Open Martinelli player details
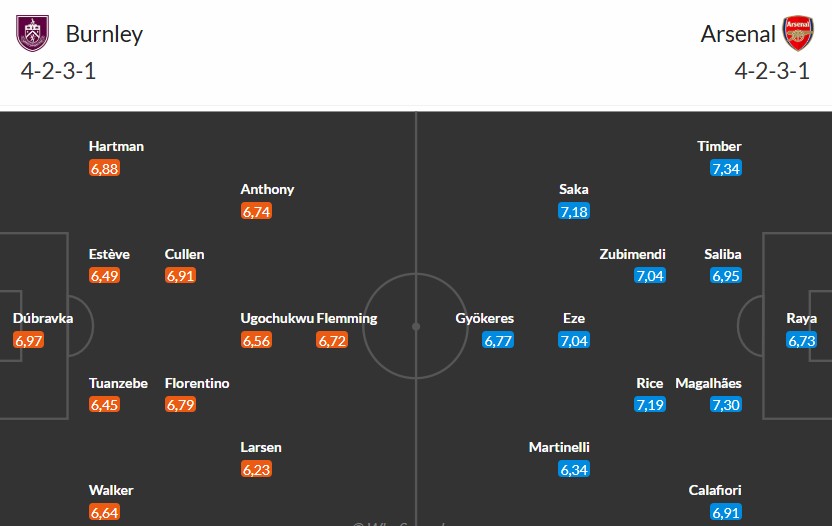 (x=559, y=447)
